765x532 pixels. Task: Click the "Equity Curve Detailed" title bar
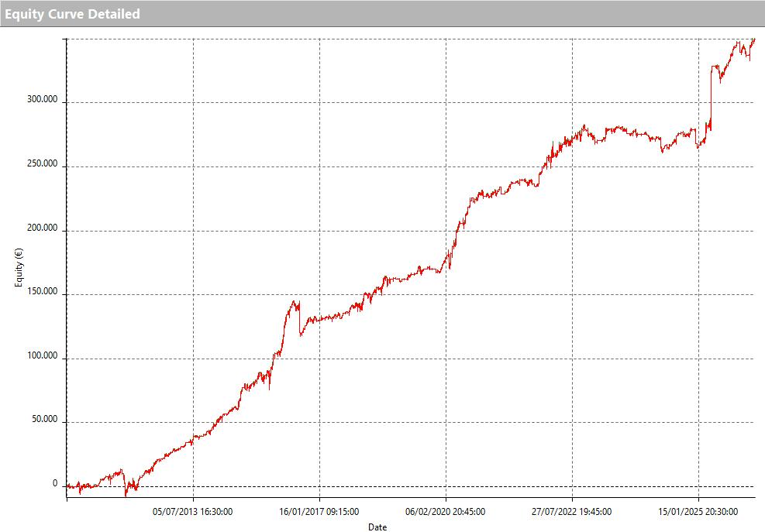point(73,14)
